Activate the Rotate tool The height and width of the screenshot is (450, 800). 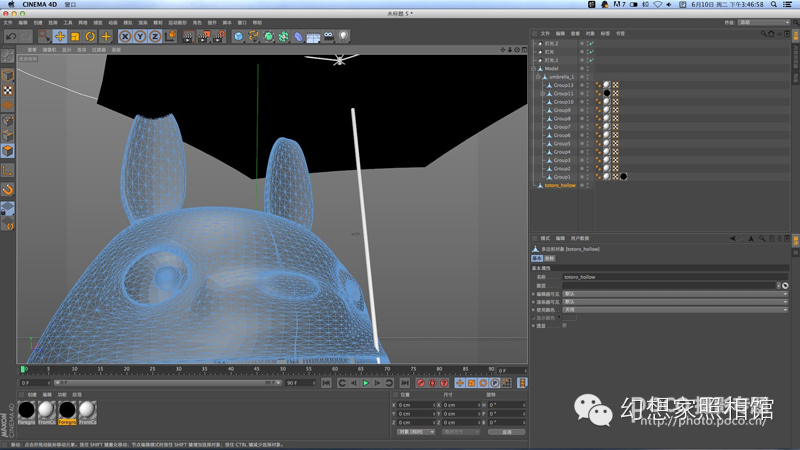(90, 36)
